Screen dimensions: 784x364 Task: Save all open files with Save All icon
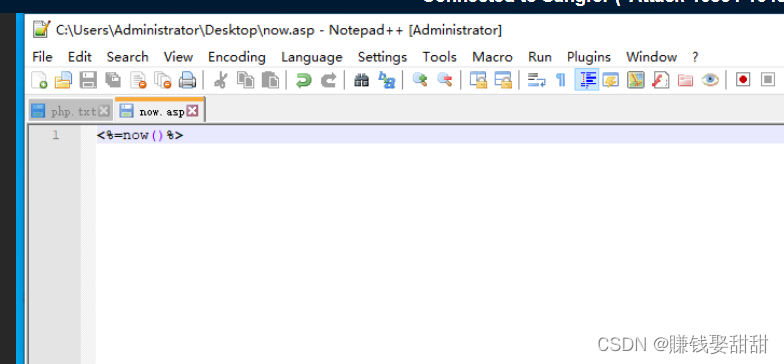(x=113, y=80)
